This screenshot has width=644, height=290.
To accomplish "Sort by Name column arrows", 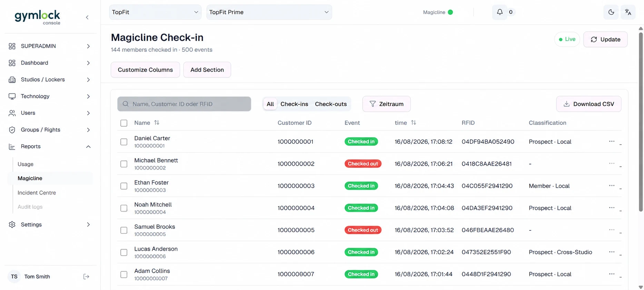I will click(x=157, y=123).
